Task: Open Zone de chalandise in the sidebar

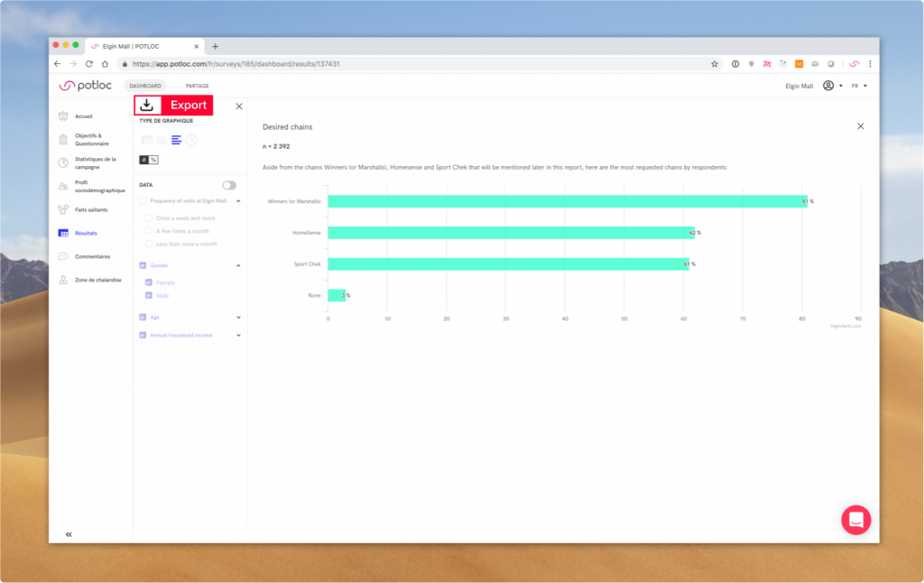Action: coord(97,280)
